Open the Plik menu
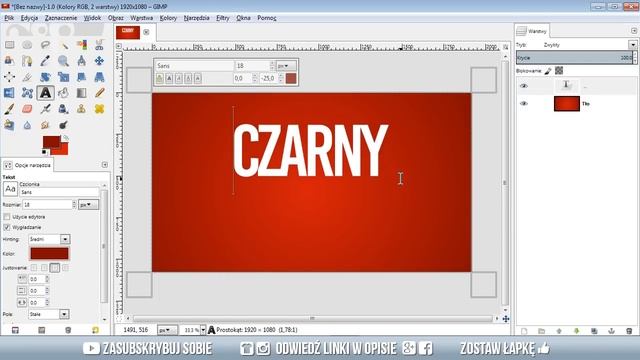This screenshot has height=360, width=640. [9, 18]
